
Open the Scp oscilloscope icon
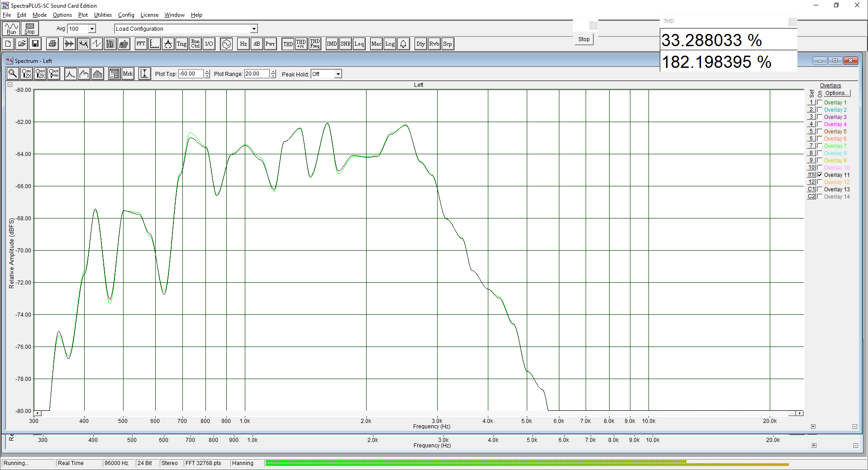448,44
